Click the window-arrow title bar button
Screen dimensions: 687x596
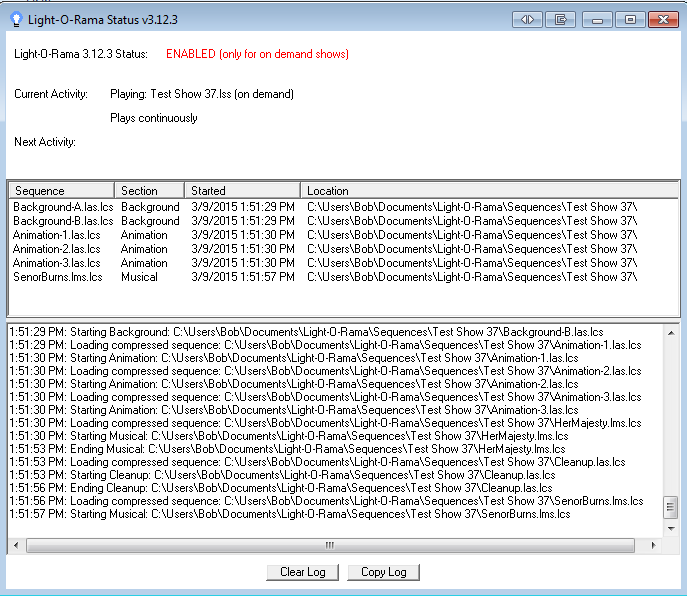tap(560, 20)
